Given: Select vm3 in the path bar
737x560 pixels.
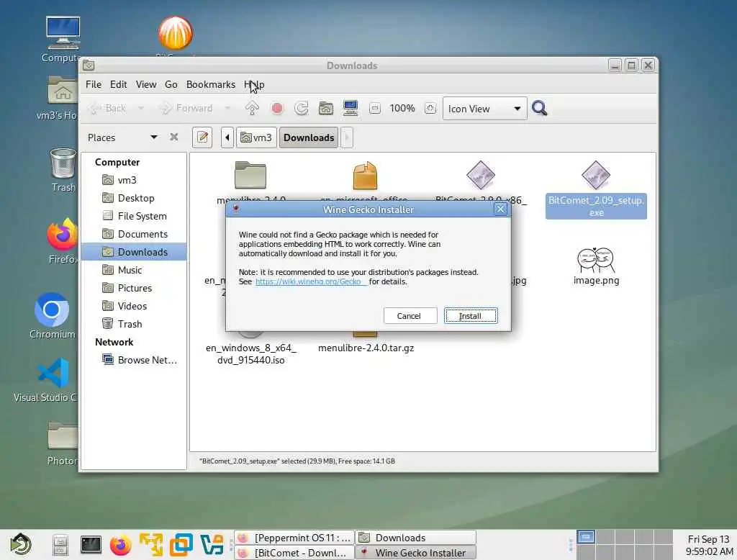Looking at the screenshot, I should pyautogui.click(x=256, y=137).
